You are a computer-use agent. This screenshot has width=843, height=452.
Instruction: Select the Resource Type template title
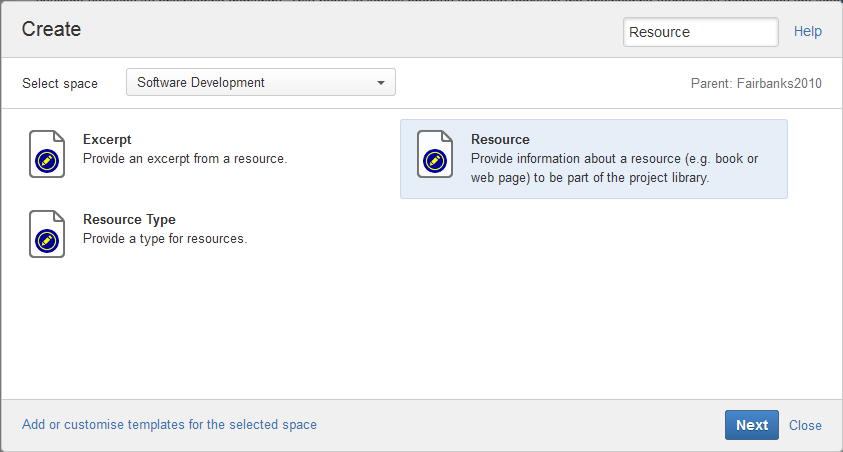(129, 220)
